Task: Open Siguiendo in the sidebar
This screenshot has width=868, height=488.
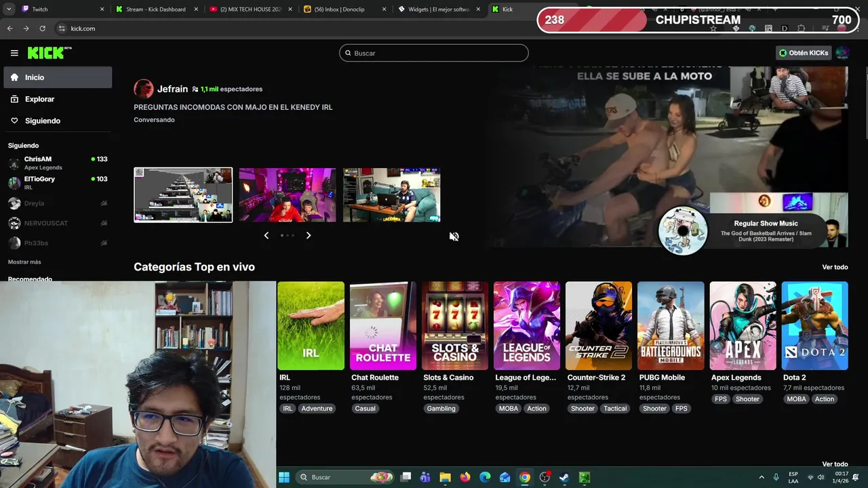Action: [x=58, y=121]
